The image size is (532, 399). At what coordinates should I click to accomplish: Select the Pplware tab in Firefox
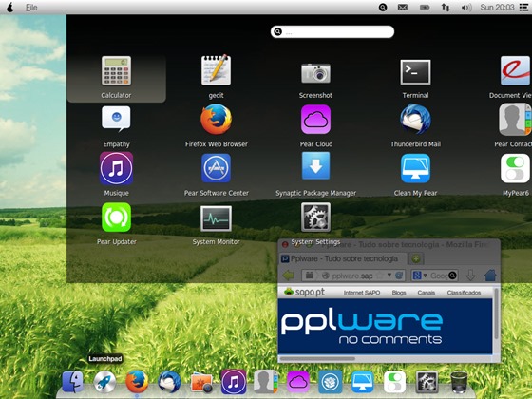(343, 258)
